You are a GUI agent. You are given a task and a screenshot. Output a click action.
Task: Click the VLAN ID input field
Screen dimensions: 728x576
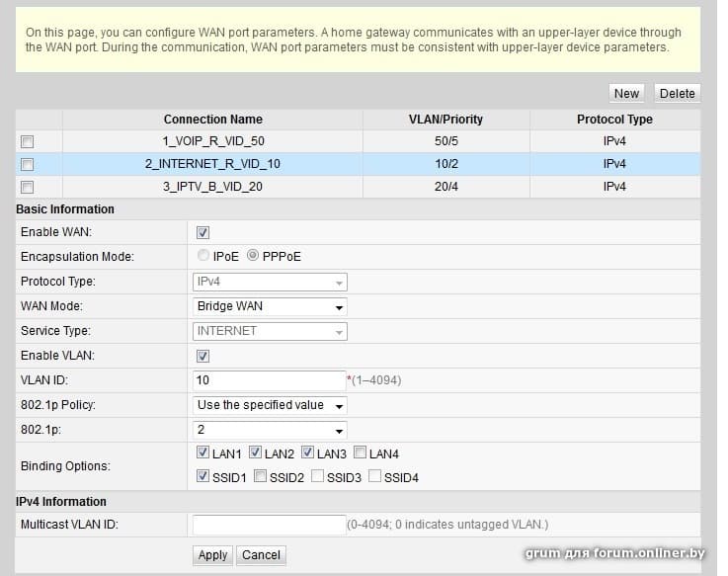pos(269,380)
